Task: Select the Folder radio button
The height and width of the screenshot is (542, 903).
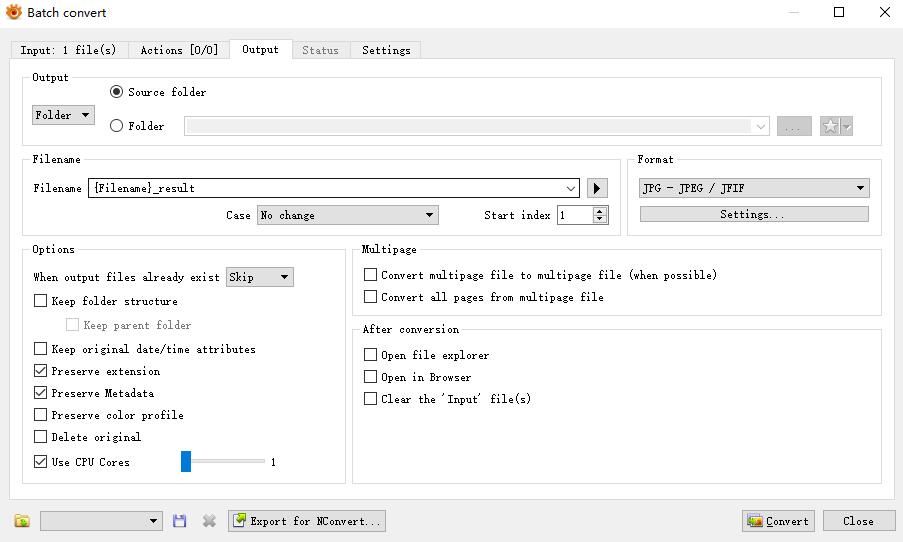Action: coord(117,126)
